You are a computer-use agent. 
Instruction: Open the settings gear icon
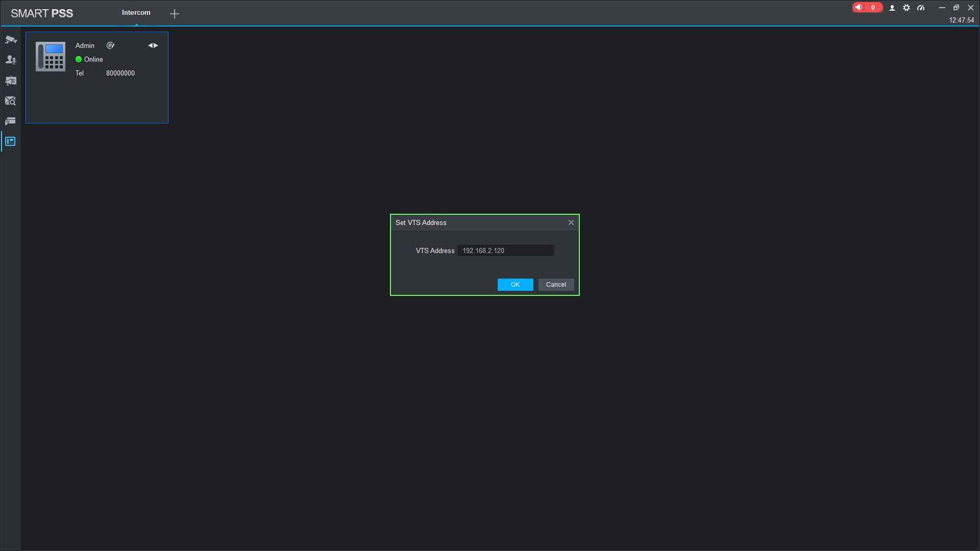(x=906, y=8)
